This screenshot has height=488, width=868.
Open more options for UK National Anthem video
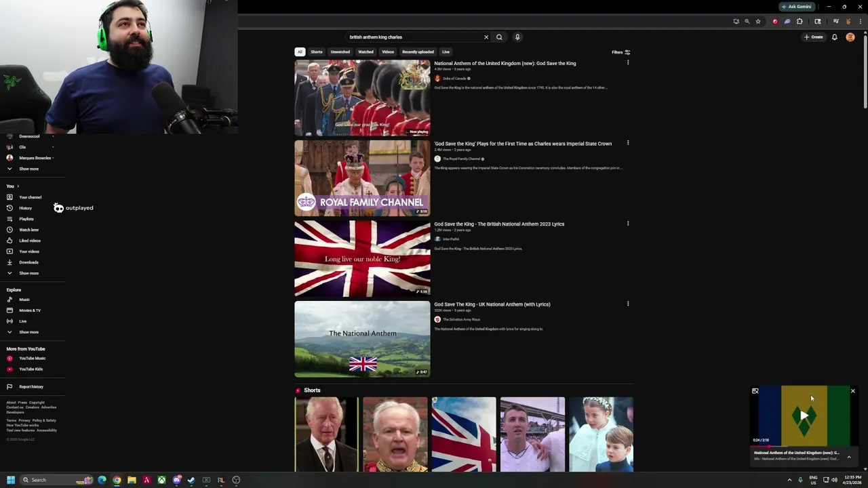pos(628,304)
